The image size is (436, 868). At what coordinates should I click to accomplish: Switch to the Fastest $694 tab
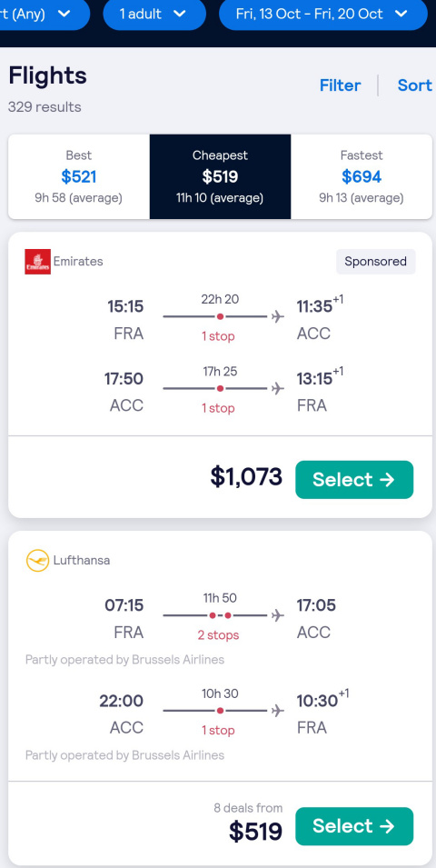362,176
